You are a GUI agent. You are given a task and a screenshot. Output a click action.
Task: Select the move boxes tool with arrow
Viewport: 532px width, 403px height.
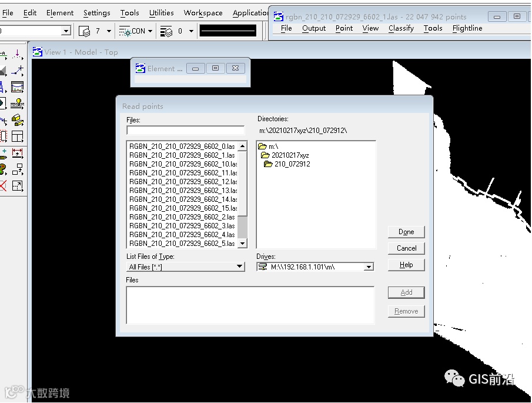pyautogui.click(x=17, y=169)
